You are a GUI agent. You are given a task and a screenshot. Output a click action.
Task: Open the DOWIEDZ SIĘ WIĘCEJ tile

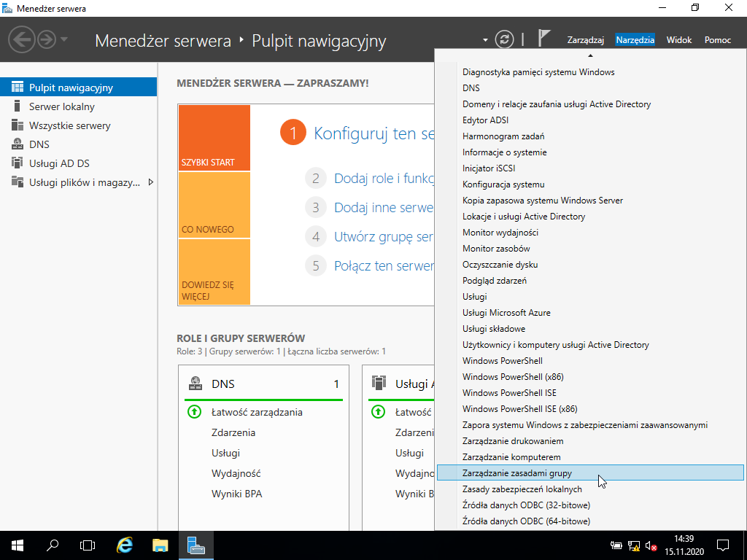214,272
